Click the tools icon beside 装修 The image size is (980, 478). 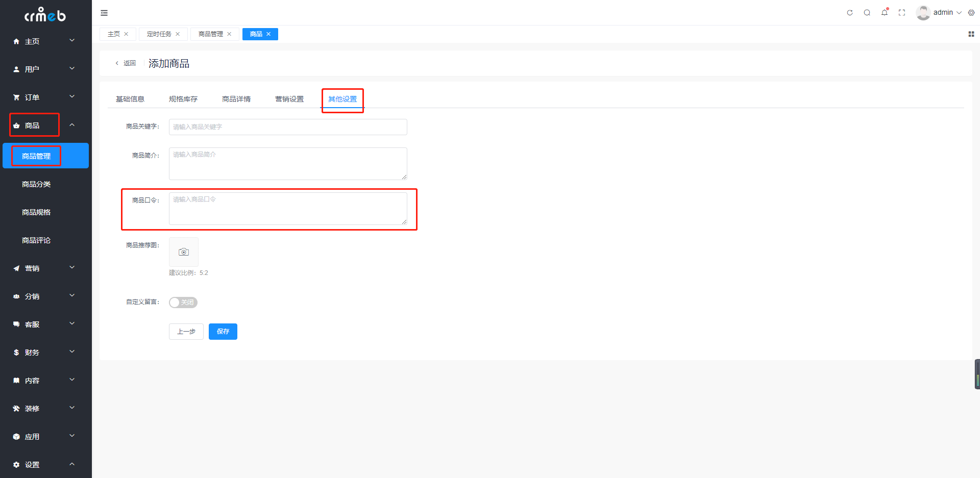point(16,409)
